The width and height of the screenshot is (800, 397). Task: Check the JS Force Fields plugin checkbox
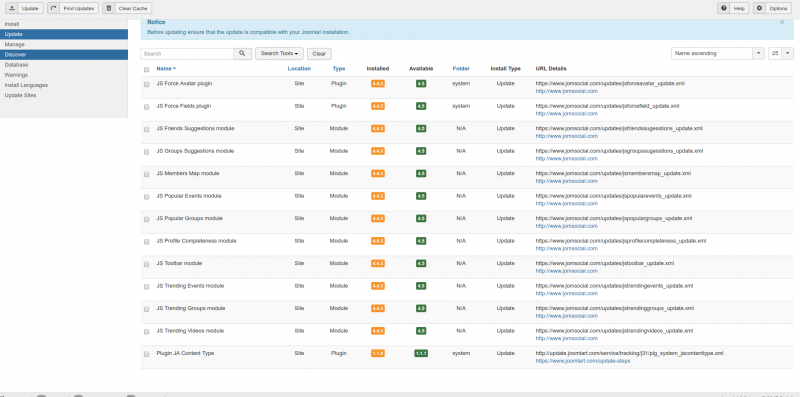pyautogui.click(x=146, y=107)
